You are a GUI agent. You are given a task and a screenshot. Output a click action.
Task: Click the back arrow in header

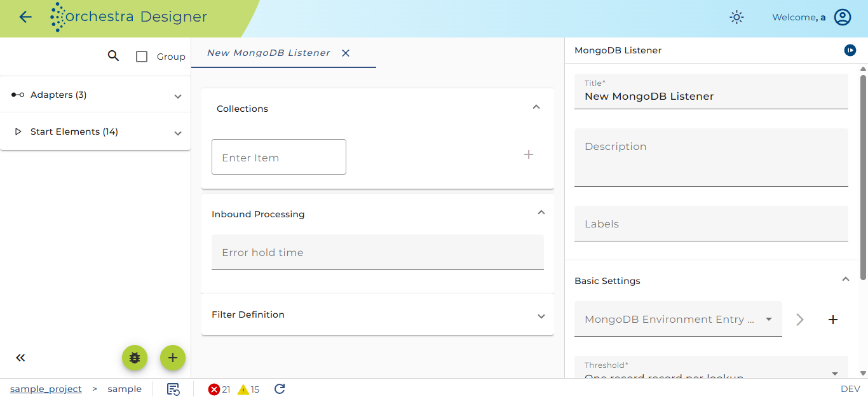(x=25, y=17)
